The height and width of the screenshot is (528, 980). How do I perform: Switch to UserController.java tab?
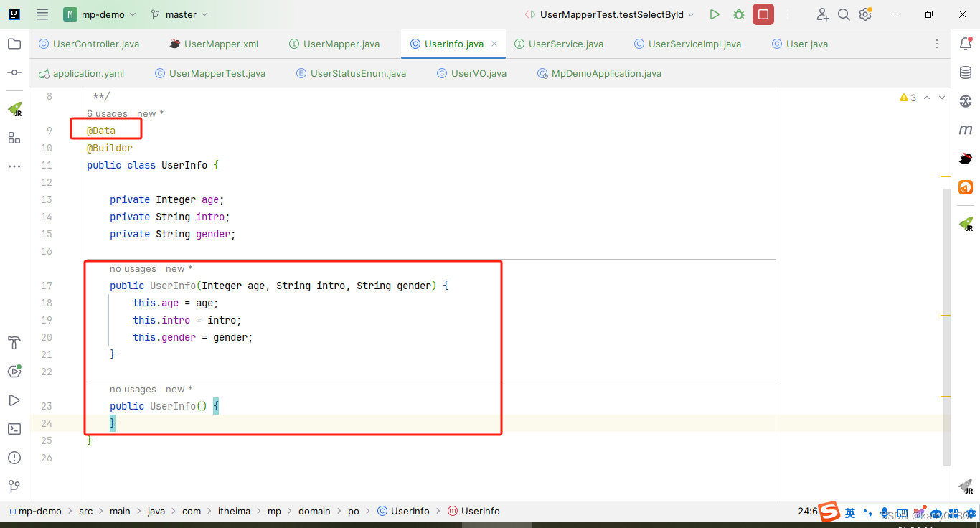point(89,44)
